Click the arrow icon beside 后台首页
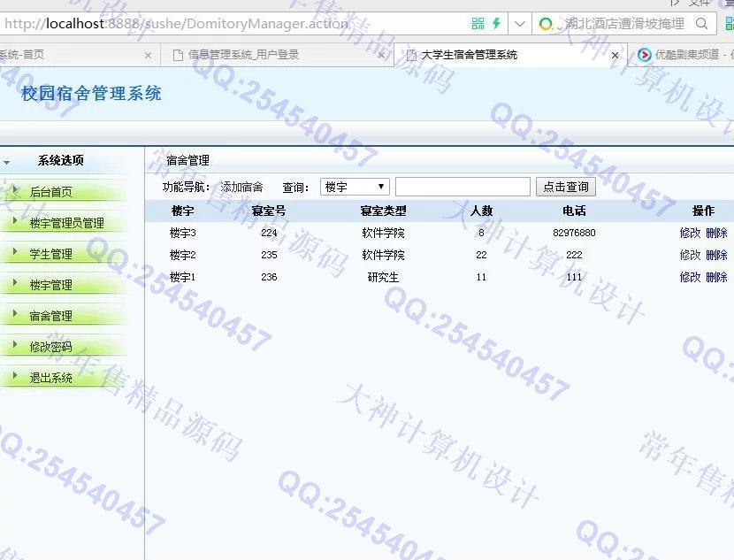The width and height of the screenshot is (734, 560). (15, 189)
